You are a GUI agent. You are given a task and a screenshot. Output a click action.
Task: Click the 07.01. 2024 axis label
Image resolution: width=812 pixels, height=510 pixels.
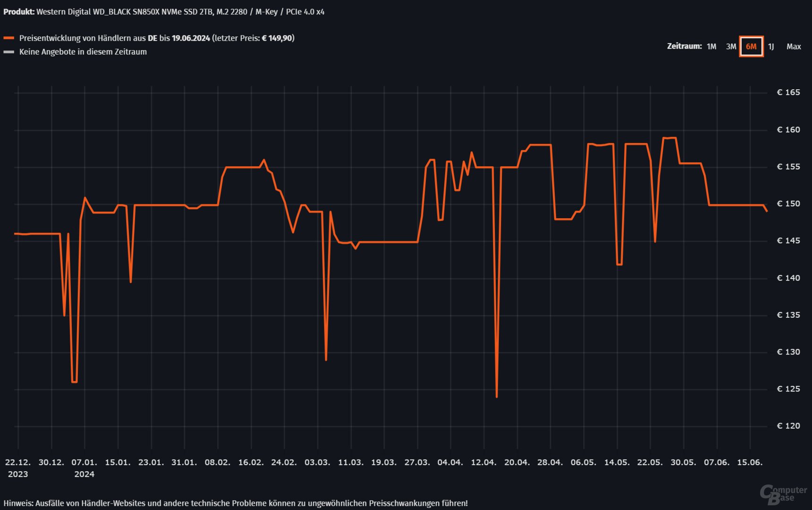click(x=85, y=467)
